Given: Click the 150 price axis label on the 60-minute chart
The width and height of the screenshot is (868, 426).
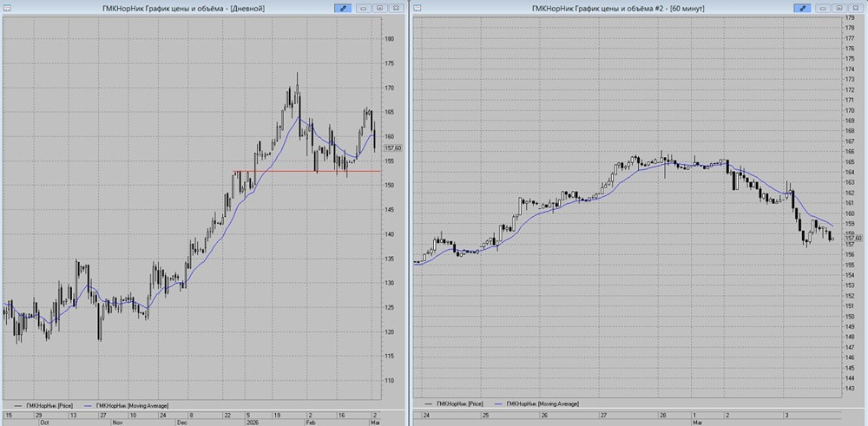Looking at the screenshot, I should click(x=851, y=317).
